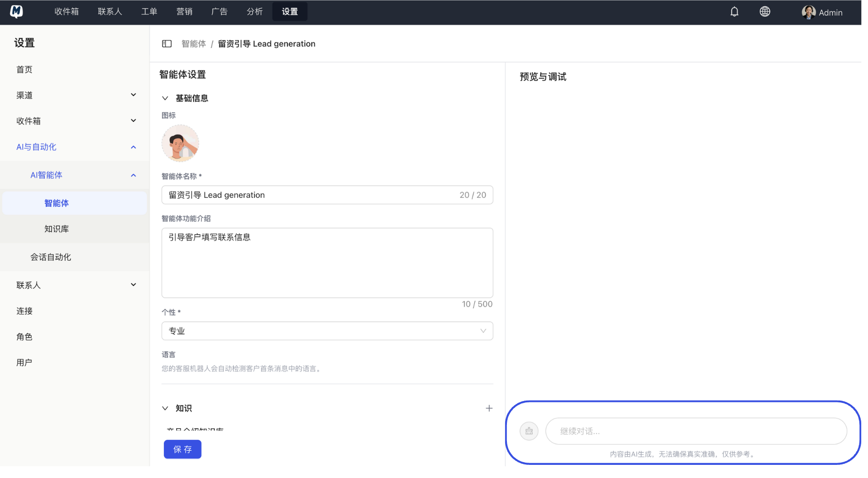Change the agent icon avatar image
The width and height of the screenshot is (868, 478).
(x=180, y=143)
